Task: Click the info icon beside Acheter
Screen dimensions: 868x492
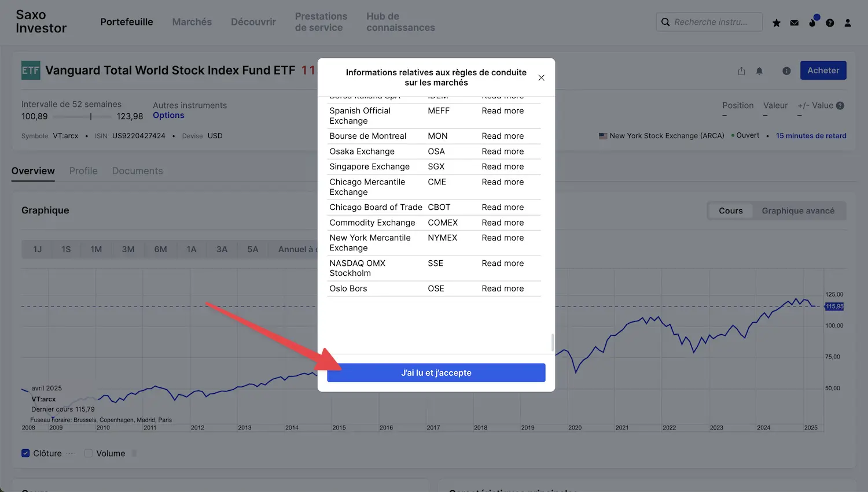Action: pyautogui.click(x=786, y=71)
